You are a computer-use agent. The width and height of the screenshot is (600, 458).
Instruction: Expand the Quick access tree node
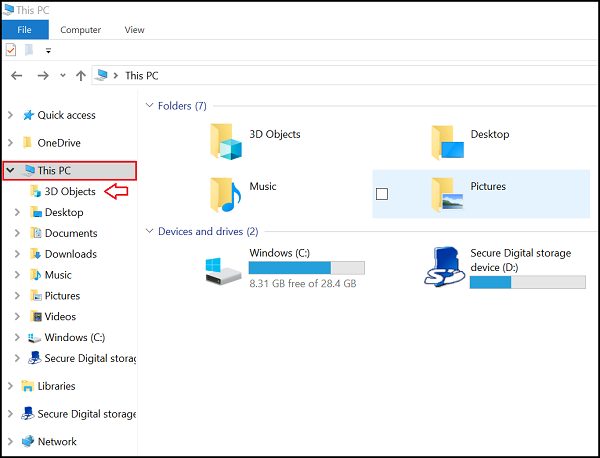tap(11, 115)
